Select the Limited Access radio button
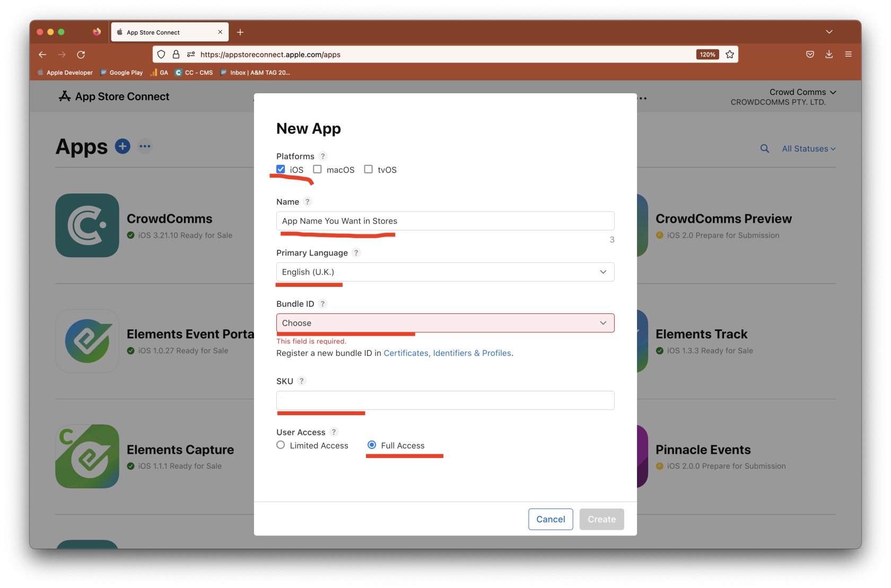891x588 pixels. (x=281, y=445)
